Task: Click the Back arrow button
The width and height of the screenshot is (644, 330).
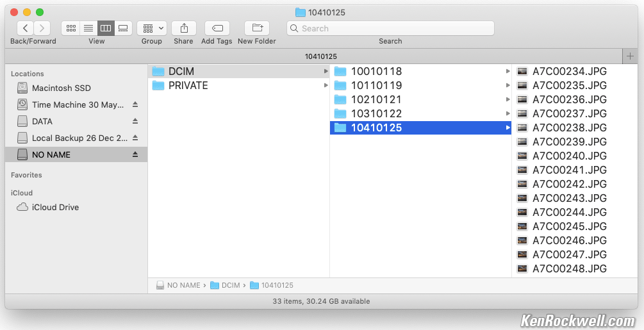Action: click(25, 28)
